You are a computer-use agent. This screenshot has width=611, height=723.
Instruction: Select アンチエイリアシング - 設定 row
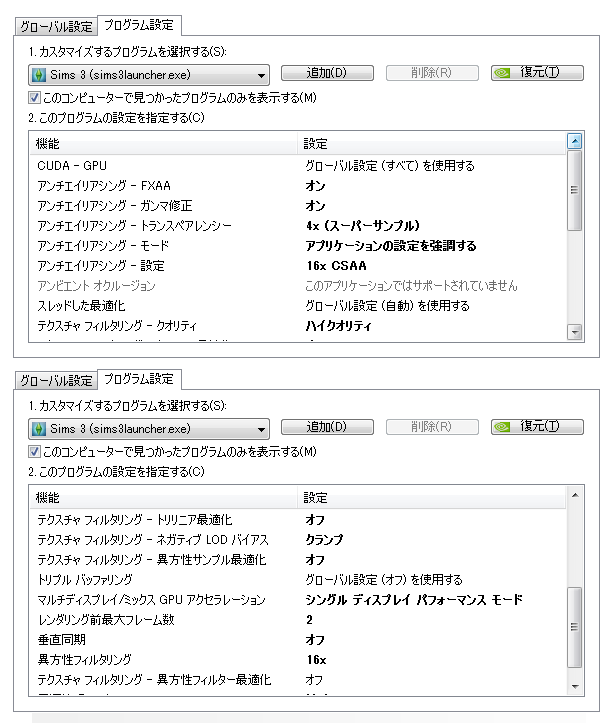click(298, 266)
